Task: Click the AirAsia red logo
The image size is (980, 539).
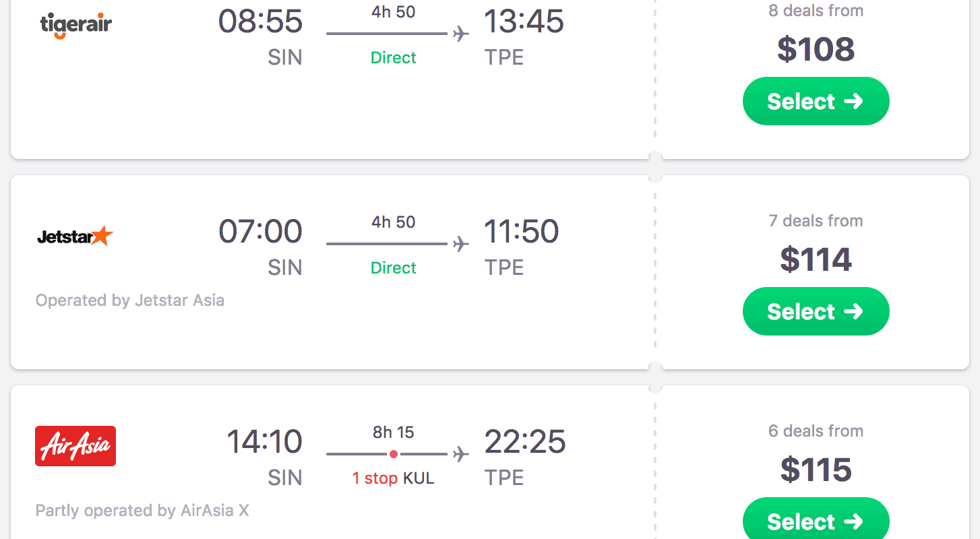Action: pyautogui.click(x=75, y=446)
